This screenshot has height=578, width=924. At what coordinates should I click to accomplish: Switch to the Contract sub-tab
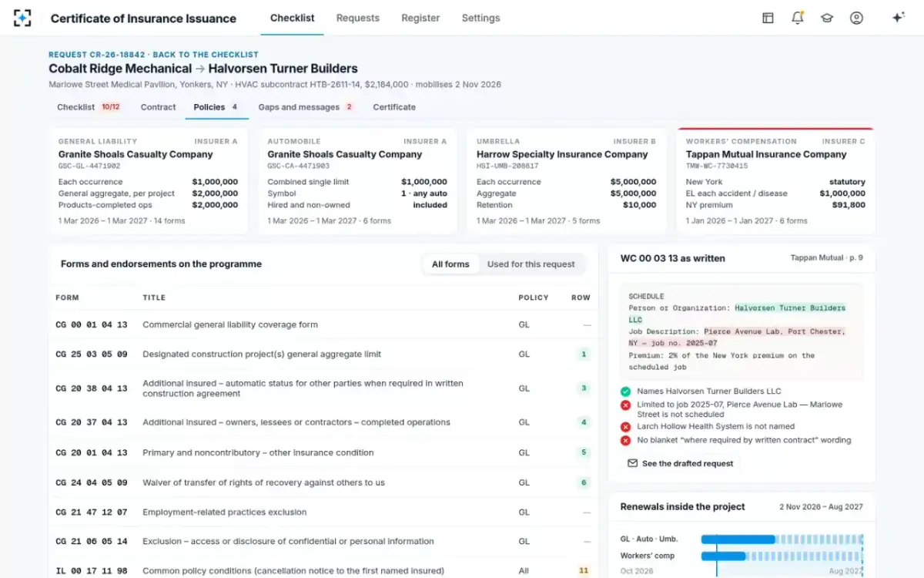[159, 107]
